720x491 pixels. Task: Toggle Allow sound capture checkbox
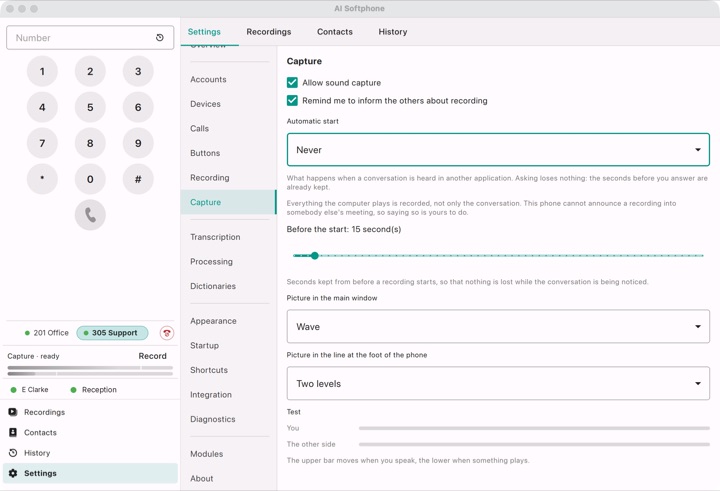point(292,83)
